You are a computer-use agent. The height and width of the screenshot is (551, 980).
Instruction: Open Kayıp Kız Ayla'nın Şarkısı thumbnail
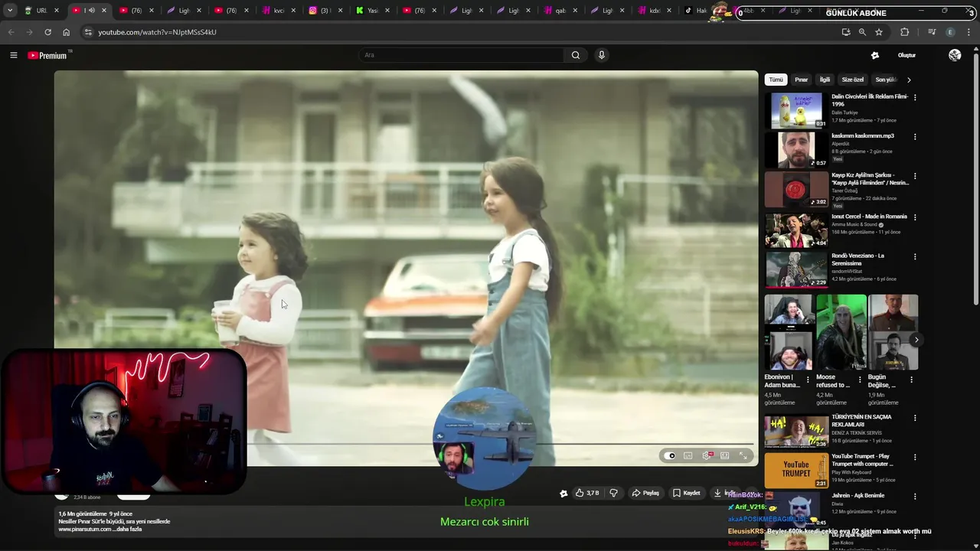[796, 190]
